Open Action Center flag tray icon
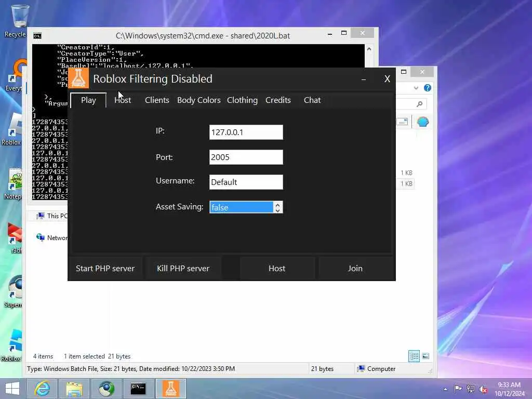 458,389
